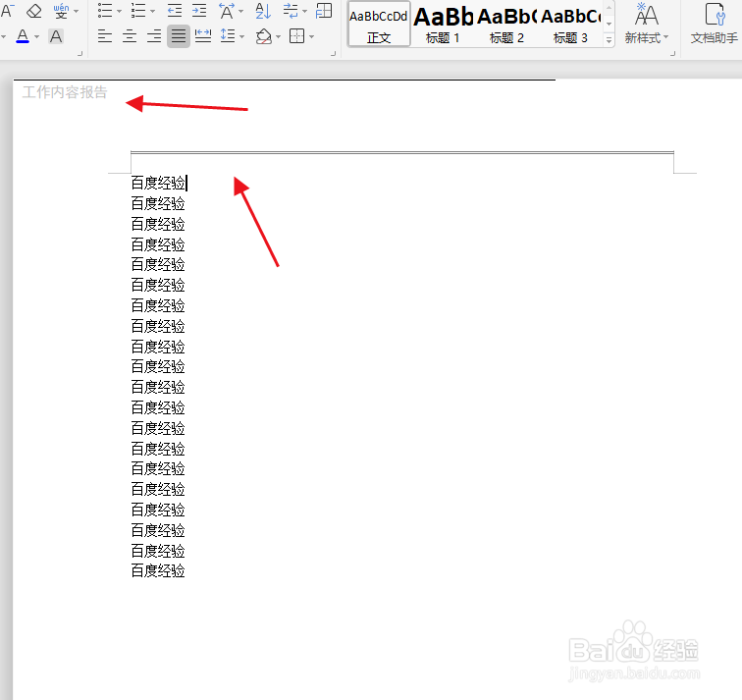Toggle justified text alignment
The image size is (742, 700).
179,36
